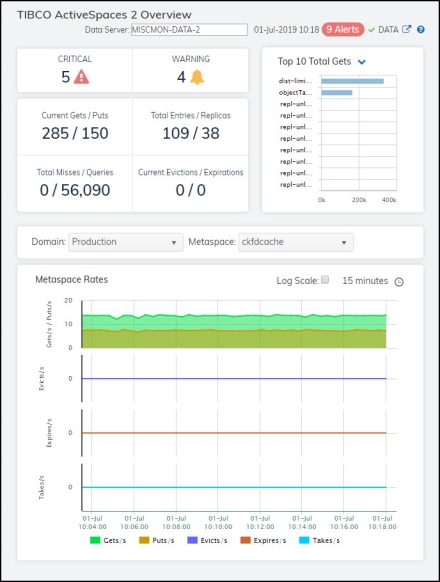Expand the Top 10 Total Gets chevron
The image size is (440, 582).
(x=362, y=62)
